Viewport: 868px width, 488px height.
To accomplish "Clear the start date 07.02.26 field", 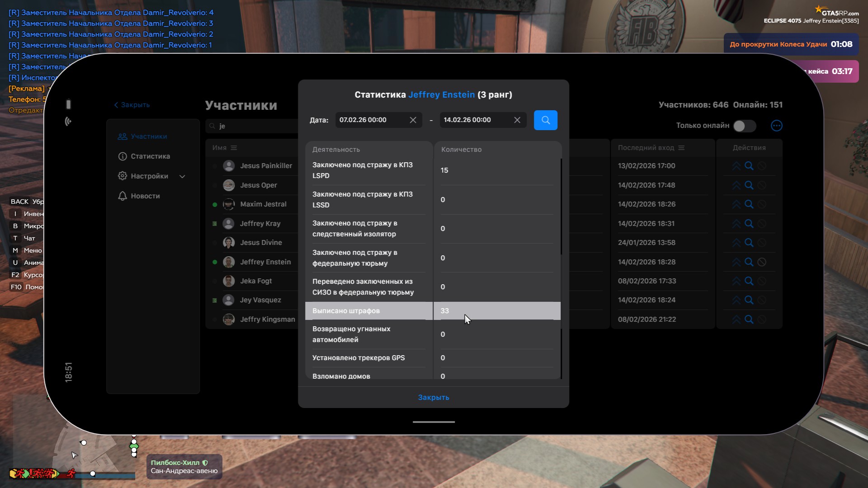I will click(413, 120).
